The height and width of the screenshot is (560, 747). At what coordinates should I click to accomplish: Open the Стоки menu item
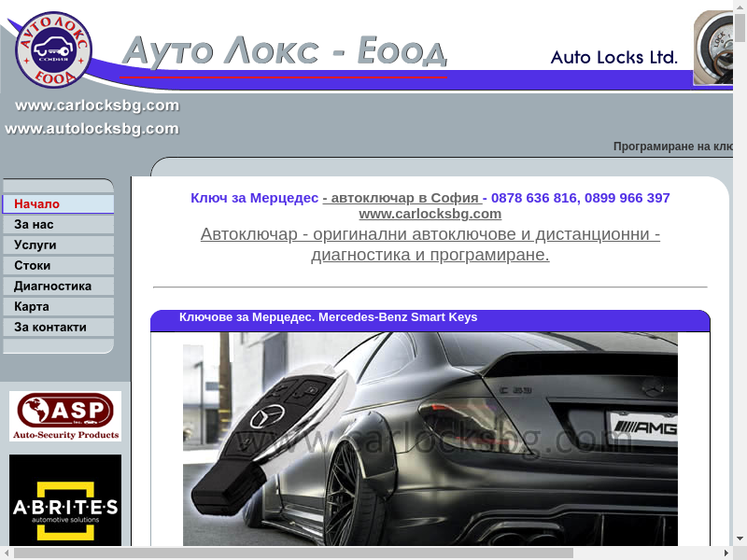point(58,266)
